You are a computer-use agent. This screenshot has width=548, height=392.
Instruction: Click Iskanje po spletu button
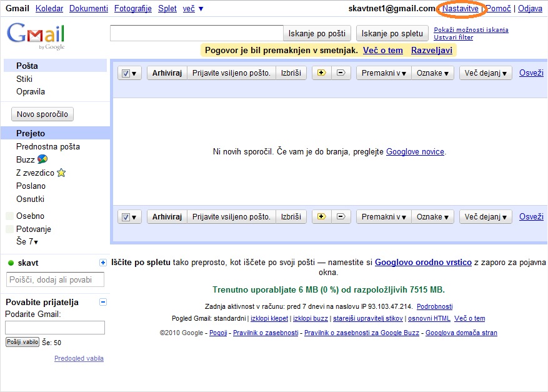point(392,33)
